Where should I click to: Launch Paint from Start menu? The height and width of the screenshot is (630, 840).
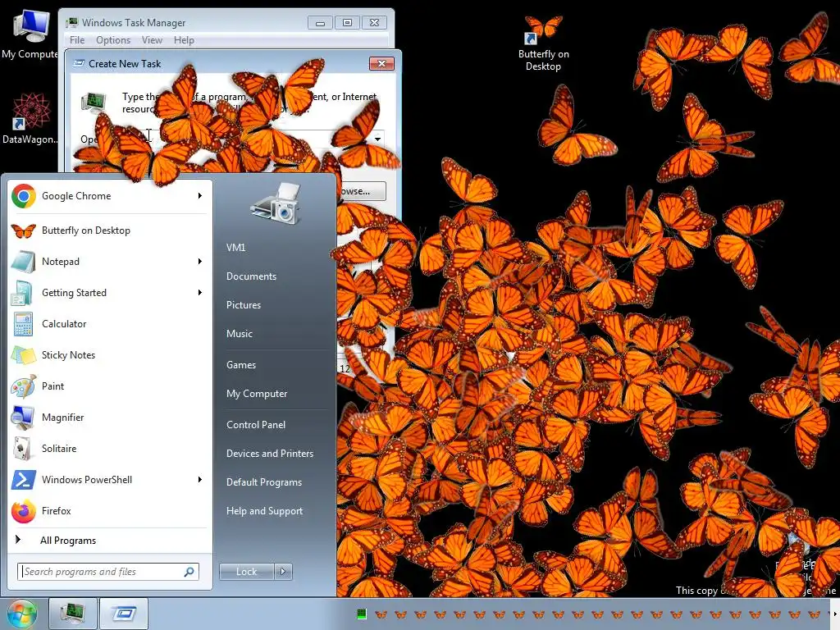coord(108,386)
